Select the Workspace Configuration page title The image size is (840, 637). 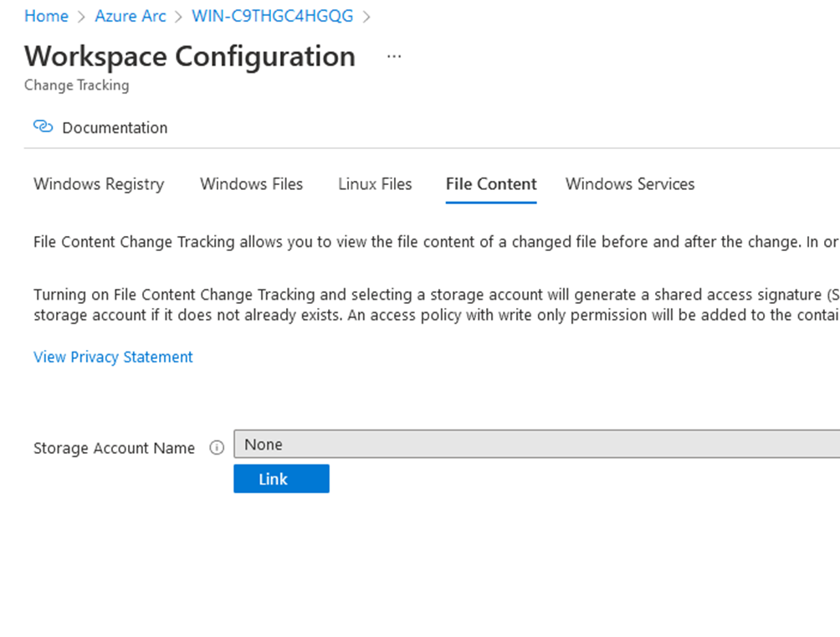[x=190, y=56]
